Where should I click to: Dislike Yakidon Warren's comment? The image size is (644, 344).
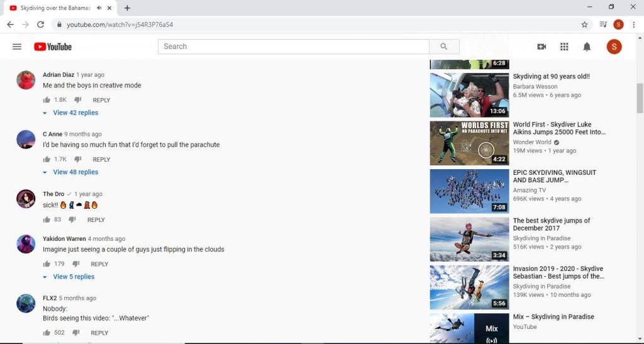coord(75,264)
